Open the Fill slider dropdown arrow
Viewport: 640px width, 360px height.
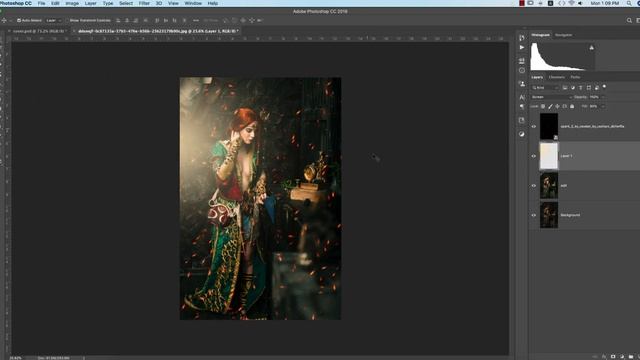603,106
